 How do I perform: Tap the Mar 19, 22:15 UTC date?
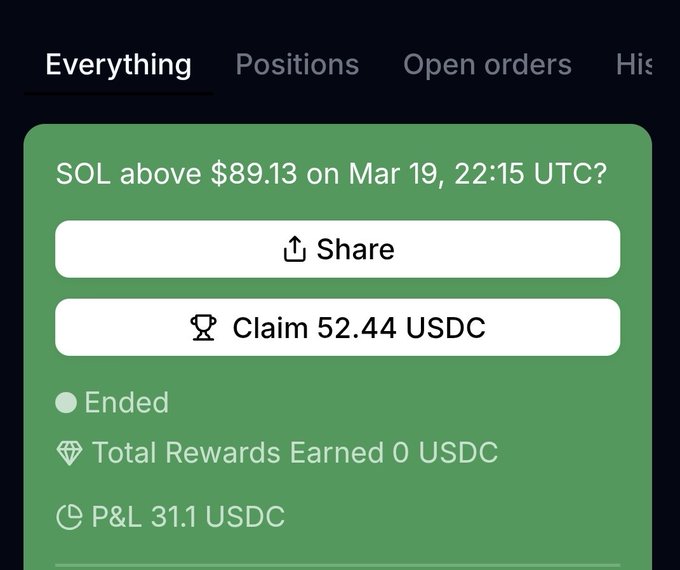tap(477, 173)
